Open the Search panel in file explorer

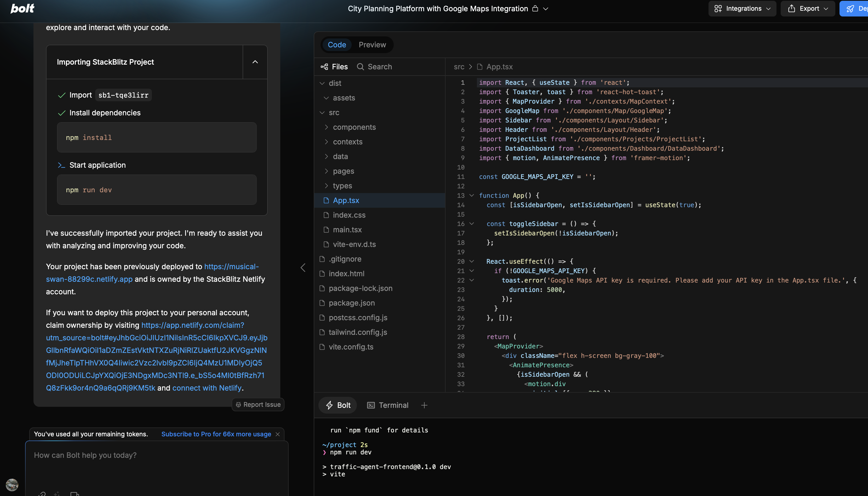click(x=374, y=67)
